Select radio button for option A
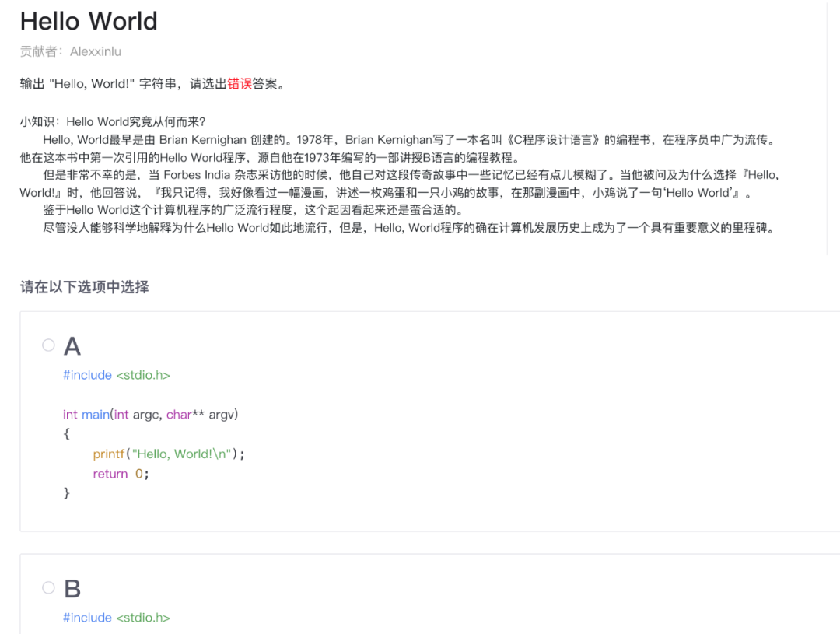The width and height of the screenshot is (840, 634). click(49, 345)
